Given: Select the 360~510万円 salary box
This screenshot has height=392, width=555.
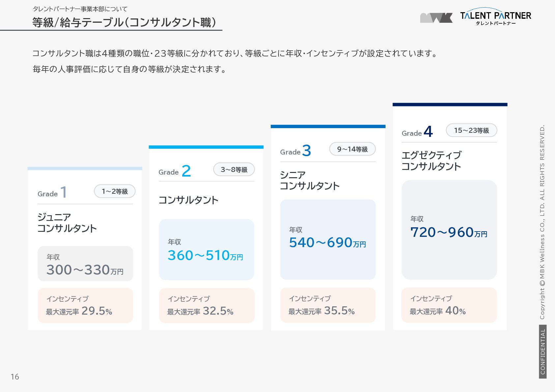Looking at the screenshot, I should point(206,250).
